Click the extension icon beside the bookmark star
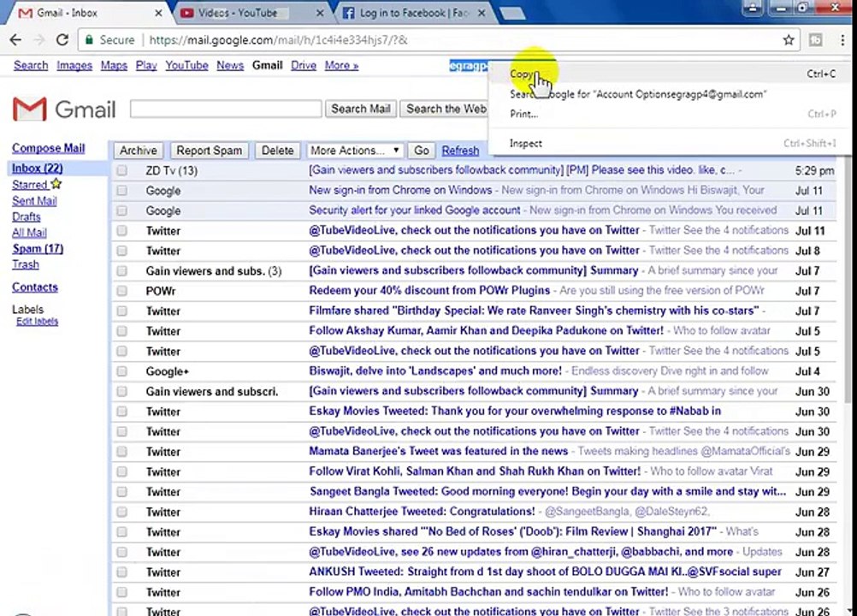 point(815,40)
